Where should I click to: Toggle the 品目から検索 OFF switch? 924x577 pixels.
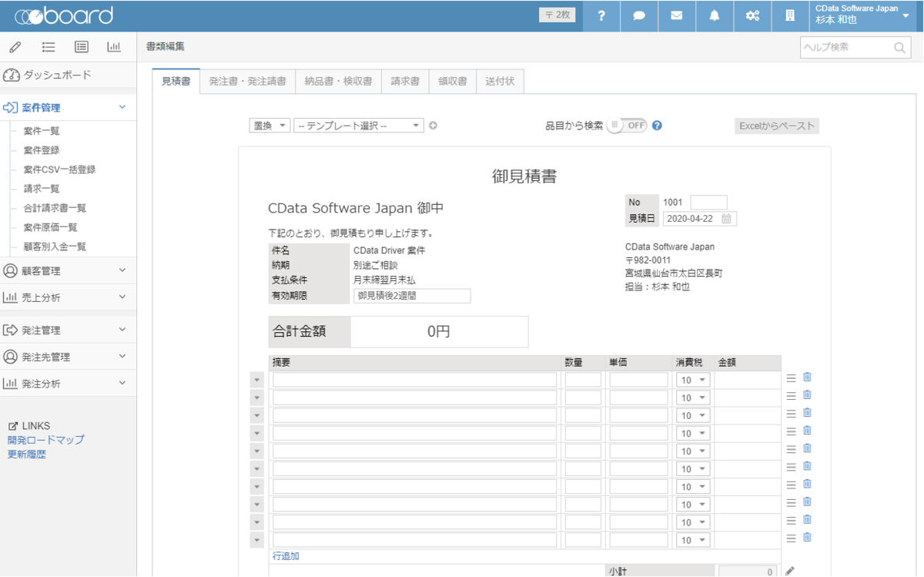coord(627,126)
